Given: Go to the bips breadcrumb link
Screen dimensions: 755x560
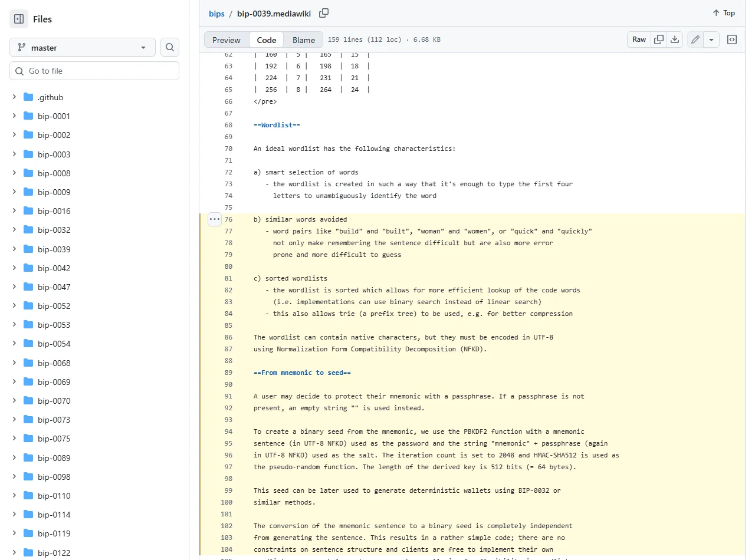Looking at the screenshot, I should pyautogui.click(x=216, y=13).
